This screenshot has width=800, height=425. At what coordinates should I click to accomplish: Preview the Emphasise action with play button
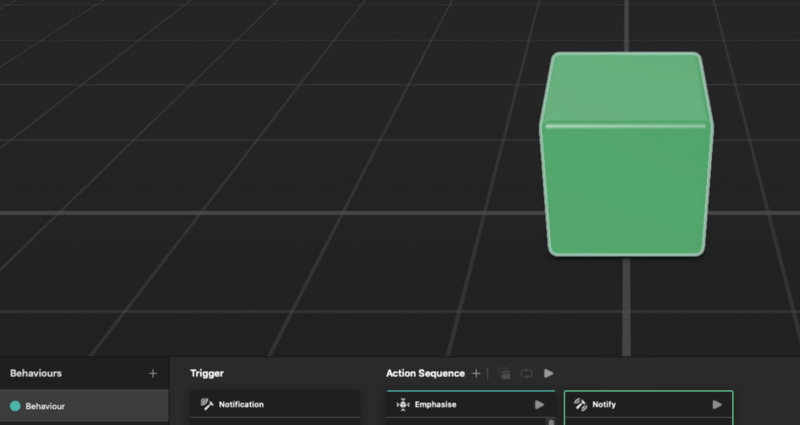[x=539, y=405]
